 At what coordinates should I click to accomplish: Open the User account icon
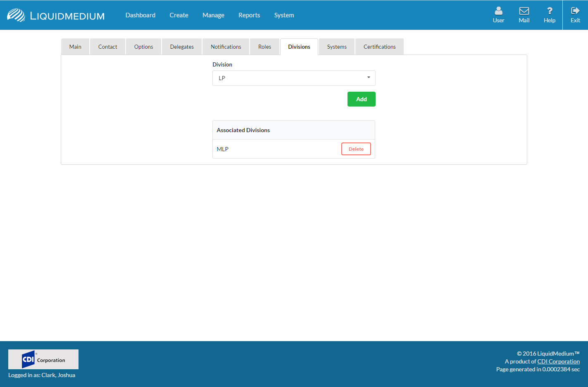[x=498, y=11]
